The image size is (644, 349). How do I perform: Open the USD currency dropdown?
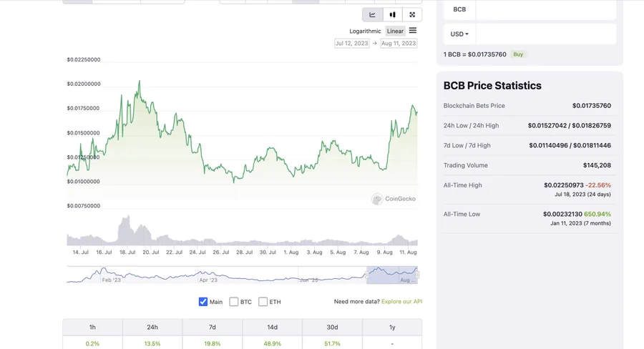pyautogui.click(x=459, y=34)
